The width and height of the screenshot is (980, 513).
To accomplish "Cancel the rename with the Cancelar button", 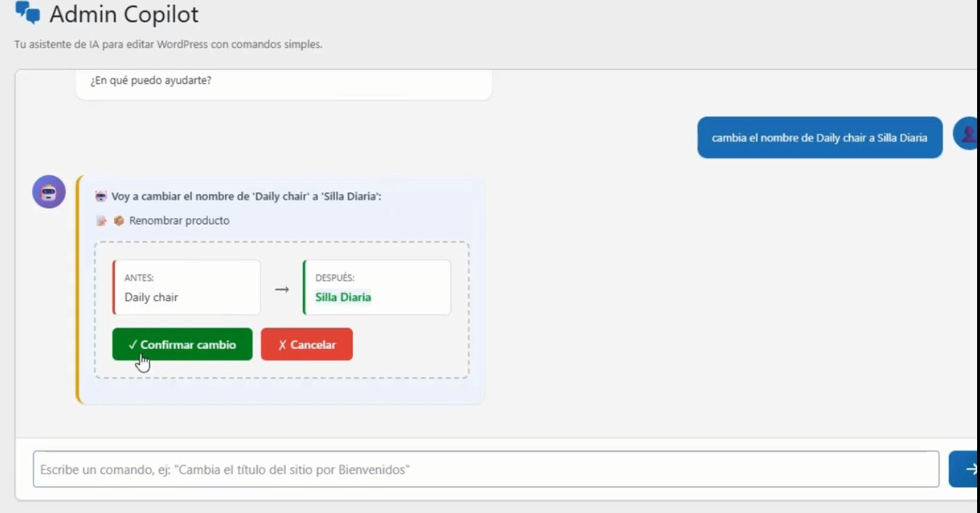I will pyautogui.click(x=306, y=344).
